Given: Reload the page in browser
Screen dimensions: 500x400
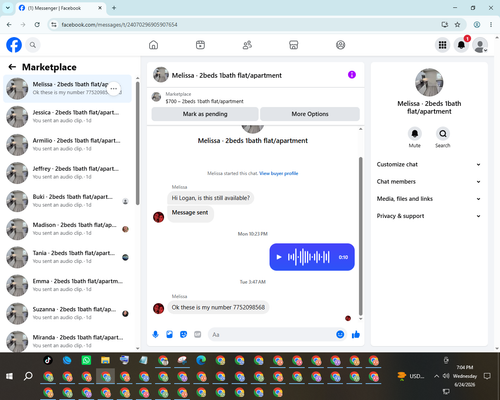Looking at the screenshot, I should (x=37, y=25).
